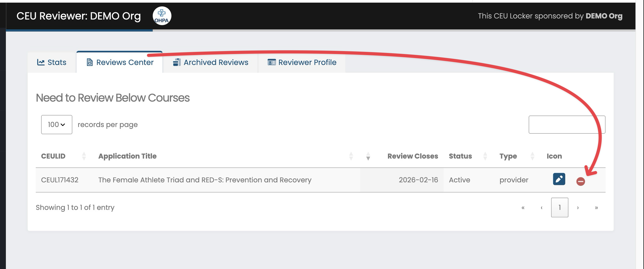
Task: Go to next page of results
Action: [578, 207]
